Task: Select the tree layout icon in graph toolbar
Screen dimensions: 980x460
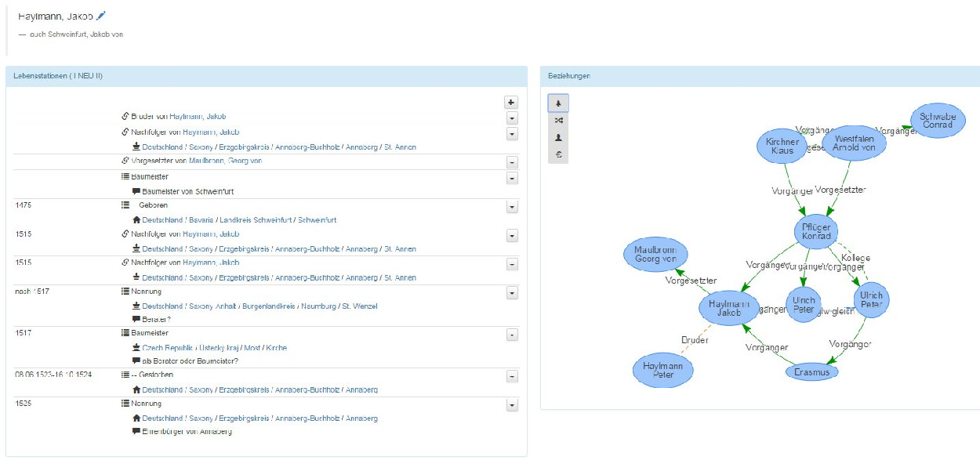Action: [558, 103]
